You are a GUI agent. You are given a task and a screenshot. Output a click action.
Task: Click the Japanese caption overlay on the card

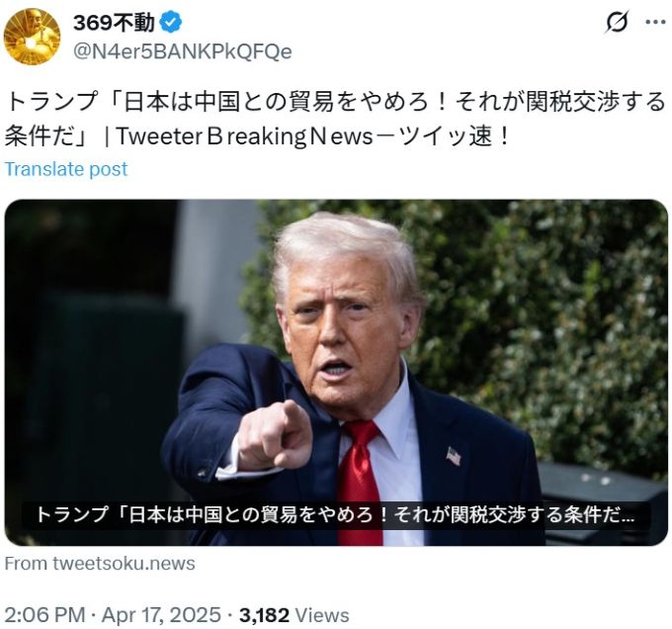(x=336, y=514)
